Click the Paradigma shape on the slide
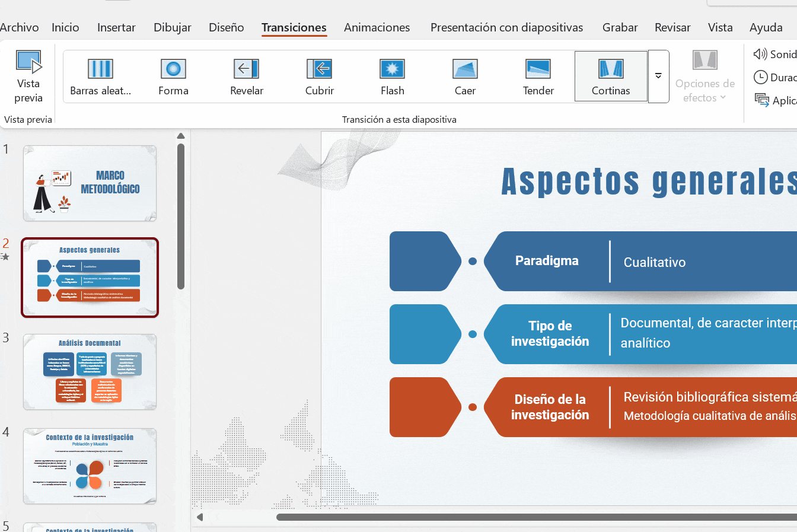The width and height of the screenshot is (797, 532). pyautogui.click(x=546, y=261)
